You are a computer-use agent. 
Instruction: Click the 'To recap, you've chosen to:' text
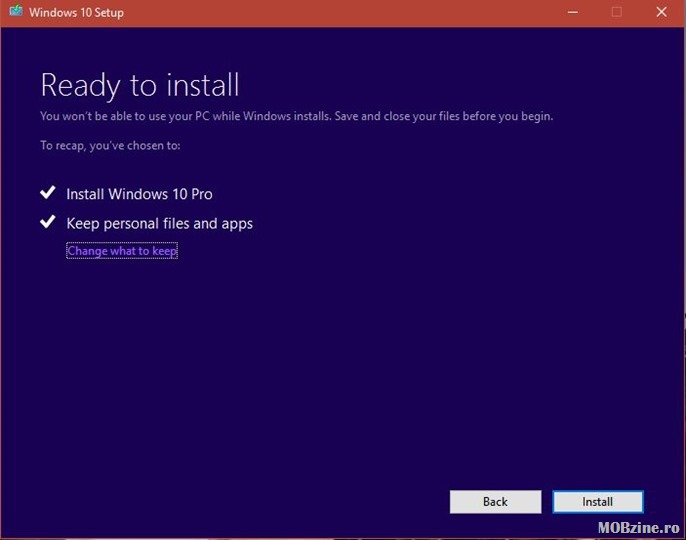click(x=110, y=145)
